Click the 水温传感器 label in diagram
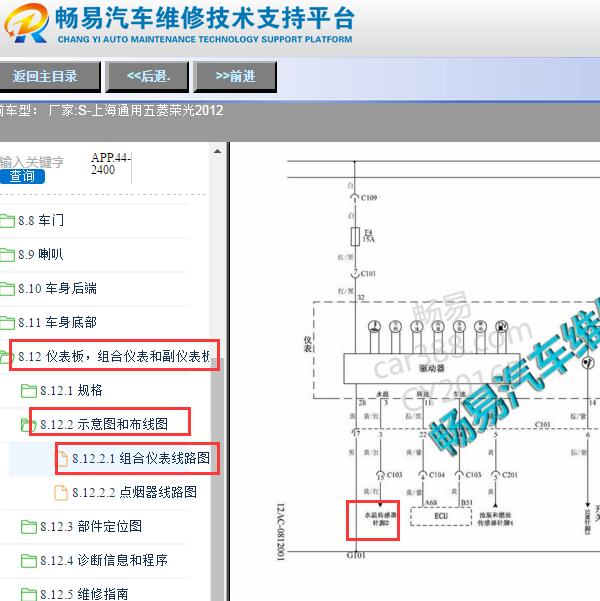The width and height of the screenshot is (600, 601). tap(381, 519)
